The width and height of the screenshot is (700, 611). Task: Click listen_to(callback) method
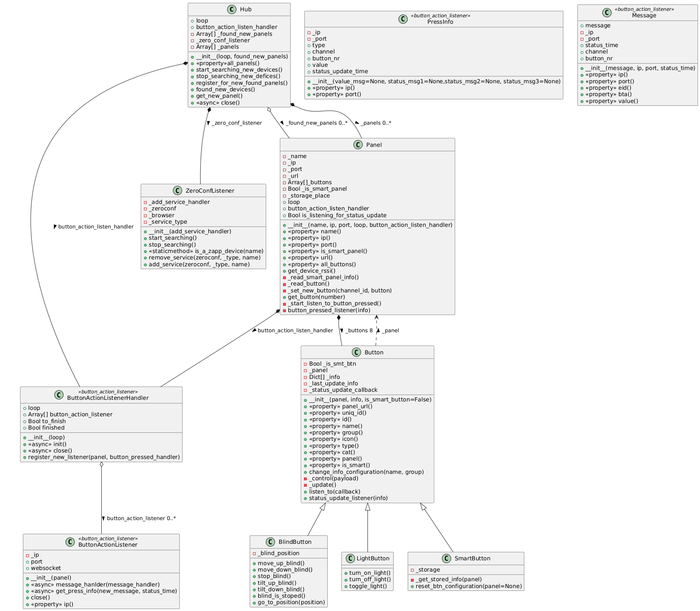pyautogui.click(x=335, y=492)
